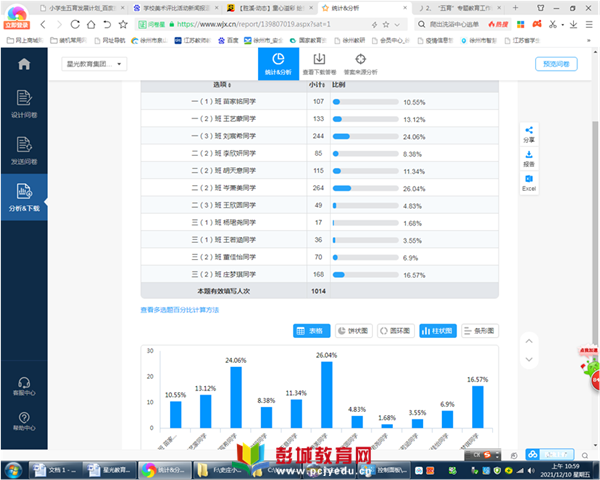
Task: Open browser downloads icon
Action: [573, 24]
